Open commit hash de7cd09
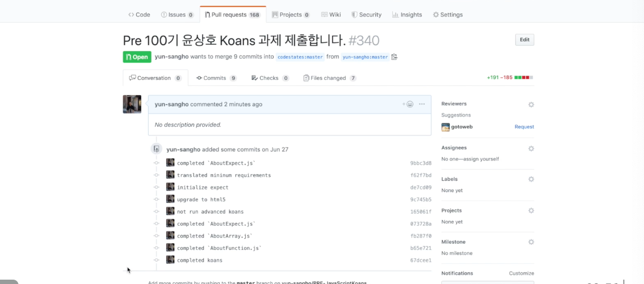Screen dimensions: 644x284 421,188
